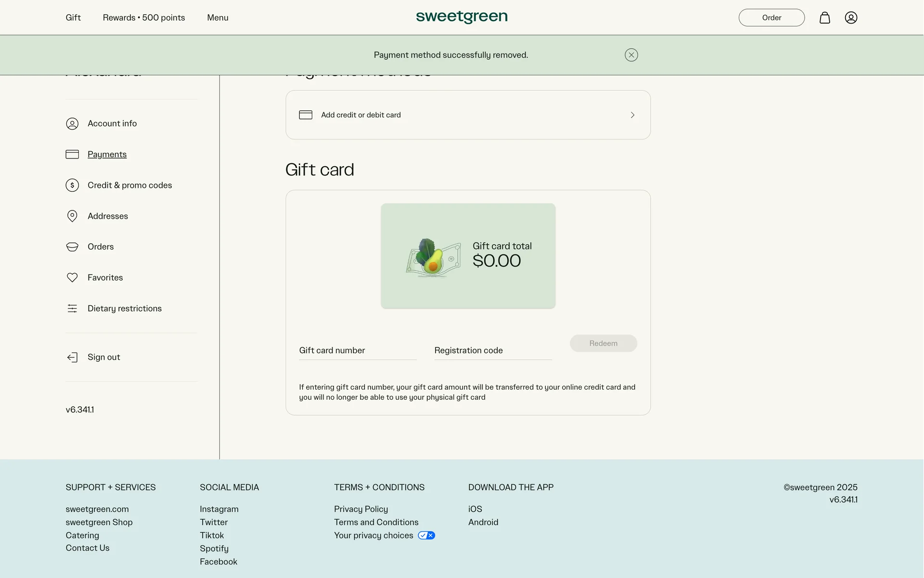Click the Sign out arrow icon
924x578 pixels.
pyautogui.click(x=72, y=357)
